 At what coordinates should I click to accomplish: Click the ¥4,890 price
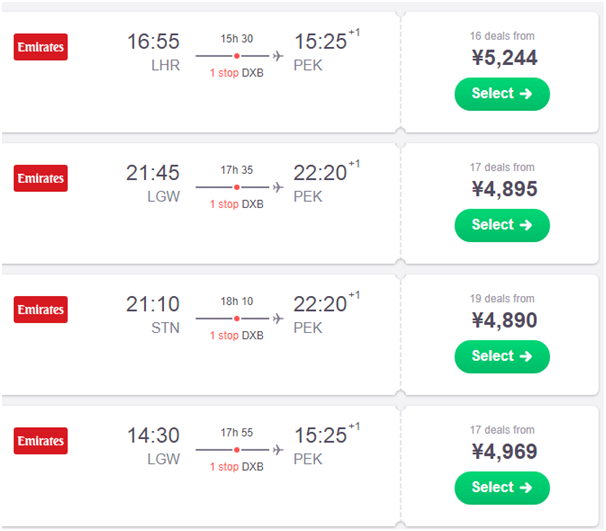click(x=504, y=320)
